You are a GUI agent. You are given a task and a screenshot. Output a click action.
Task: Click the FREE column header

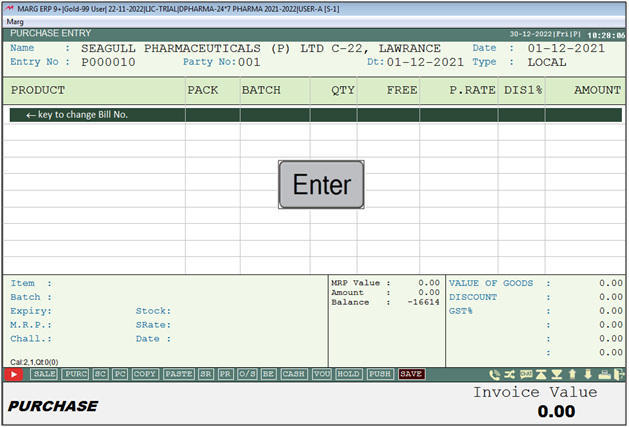coord(402,90)
